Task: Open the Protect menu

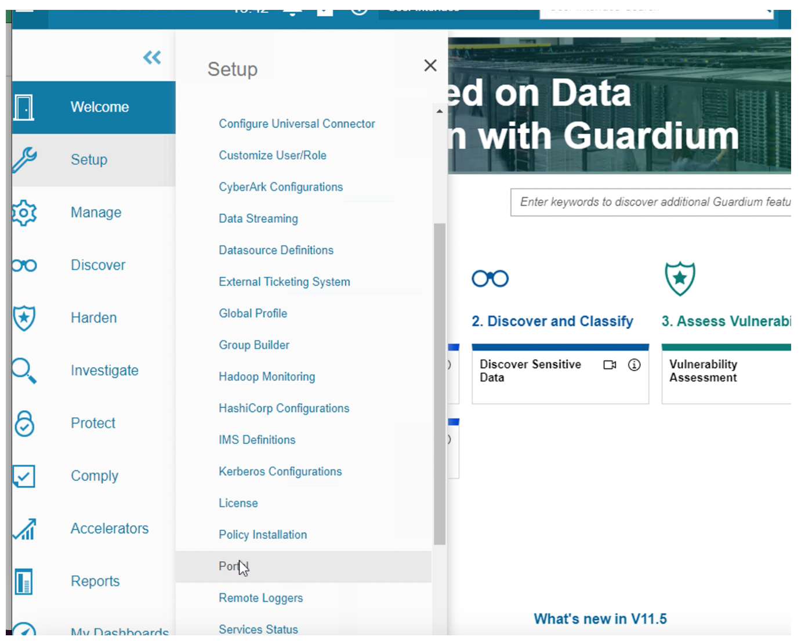Action: pyautogui.click(x=94, y=424)
